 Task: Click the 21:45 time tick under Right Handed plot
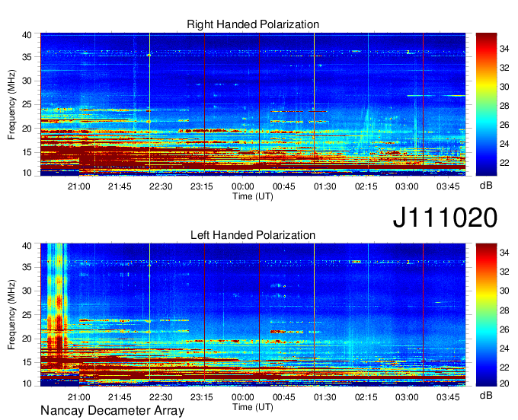120,186
